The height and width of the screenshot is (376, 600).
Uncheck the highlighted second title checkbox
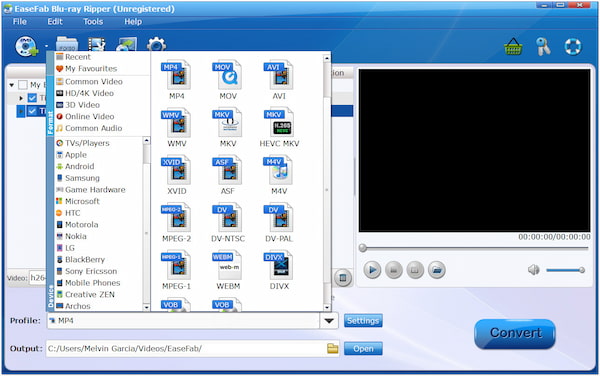click(33, 111)
